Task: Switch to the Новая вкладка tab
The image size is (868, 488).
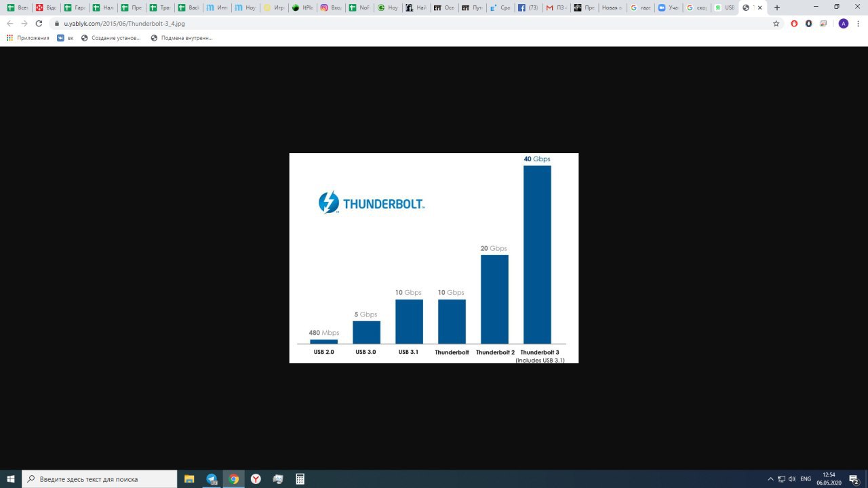Action: (x=613, y=7)
